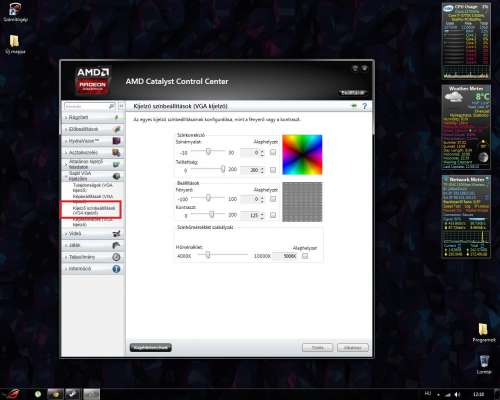Click the Alapértelmezések defaults button
This screenshot has height=400, width=500.
(151, 348)
